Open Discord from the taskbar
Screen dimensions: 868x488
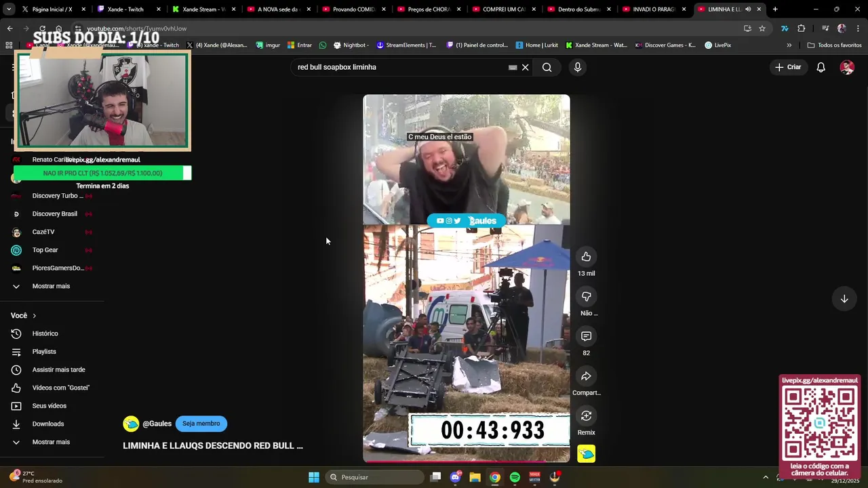pos(455,477)
